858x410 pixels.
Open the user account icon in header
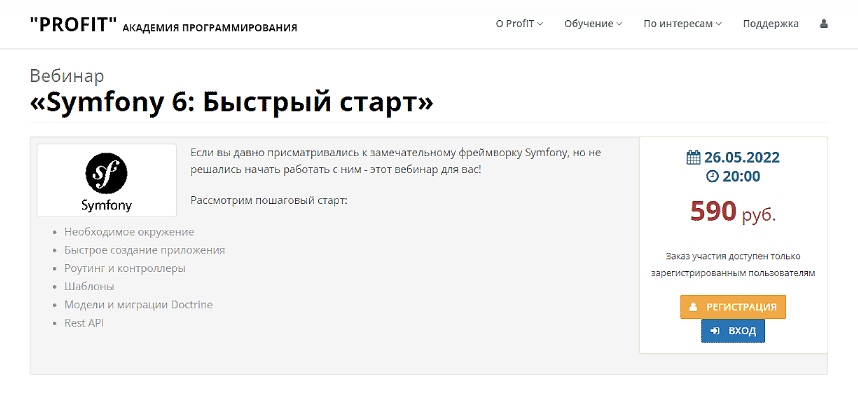tap(824, 24)
